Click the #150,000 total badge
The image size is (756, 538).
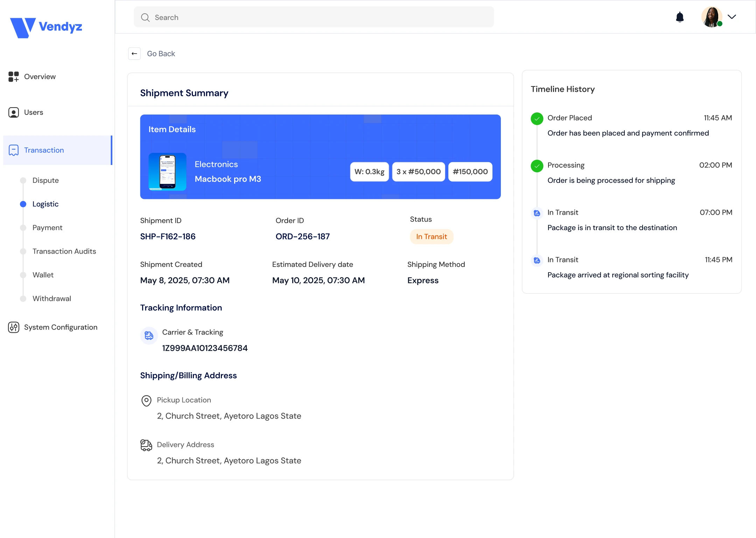[470, 172]
